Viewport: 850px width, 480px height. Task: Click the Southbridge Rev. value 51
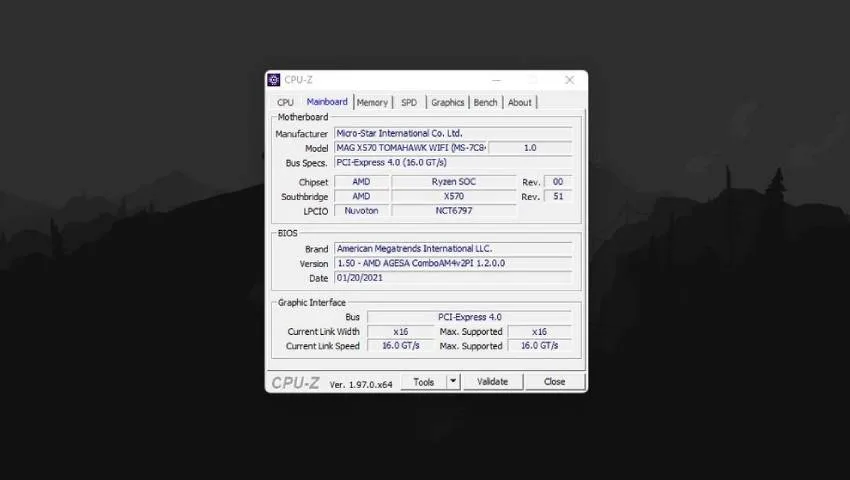pos(558,196)
